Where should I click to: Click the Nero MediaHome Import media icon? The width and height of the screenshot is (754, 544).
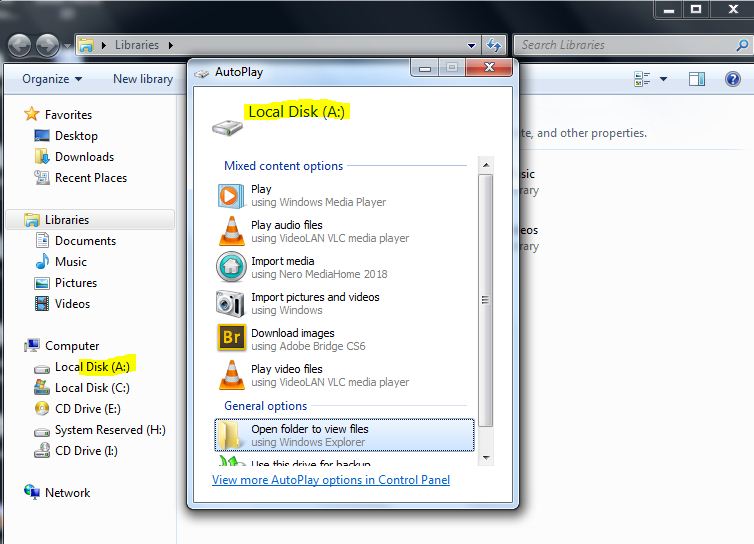pos(231,267)
